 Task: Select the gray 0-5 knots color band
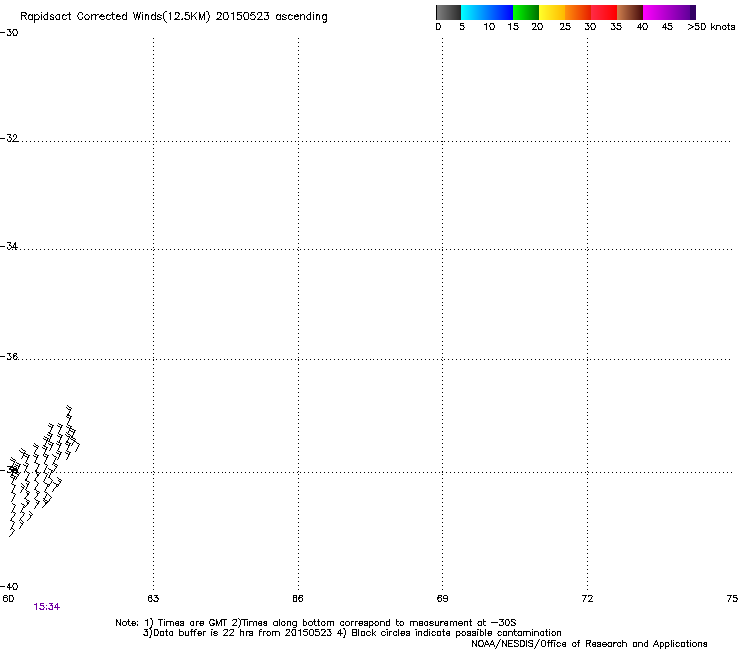[448, 12]
